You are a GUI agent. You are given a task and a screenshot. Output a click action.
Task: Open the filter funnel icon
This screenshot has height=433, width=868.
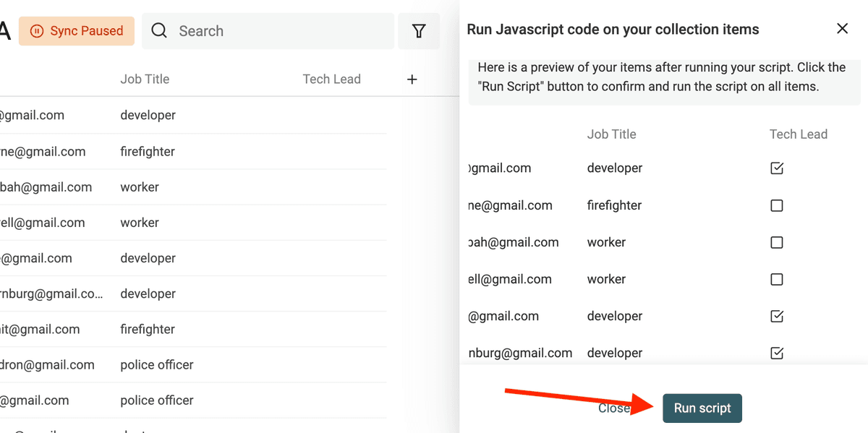click(x=419, y=31)
